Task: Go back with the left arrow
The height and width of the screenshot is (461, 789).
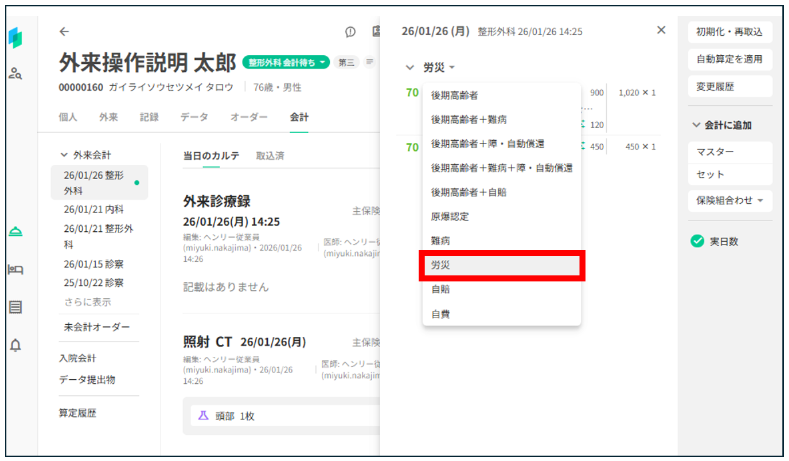Action: 65,31
